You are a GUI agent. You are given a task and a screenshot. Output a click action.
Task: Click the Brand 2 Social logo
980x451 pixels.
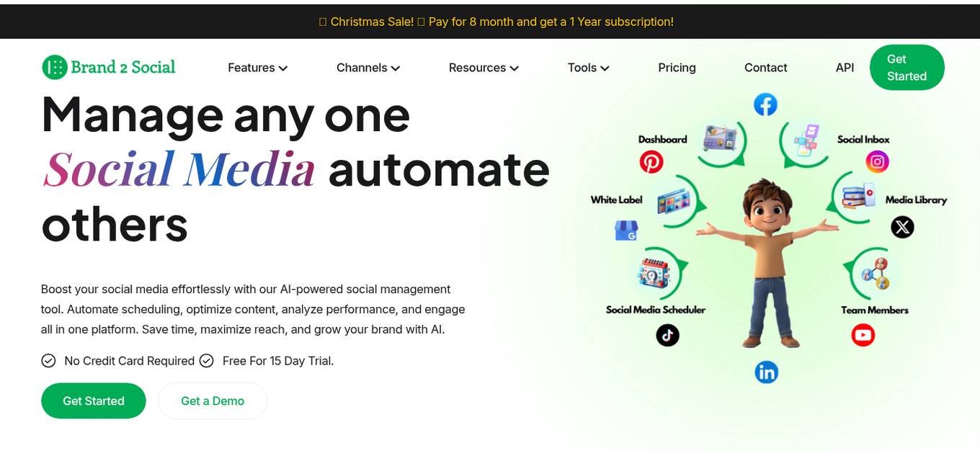(108, 67)
